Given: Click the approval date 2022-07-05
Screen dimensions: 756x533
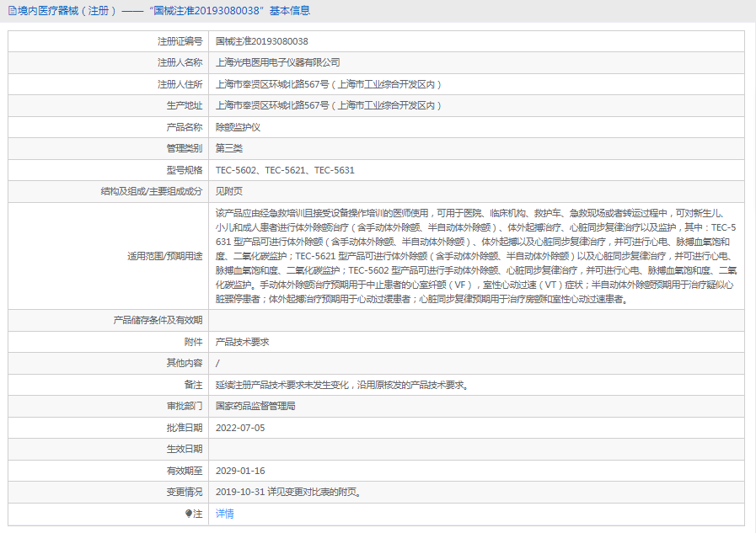Looking at the screenshot, I should 240,428.
